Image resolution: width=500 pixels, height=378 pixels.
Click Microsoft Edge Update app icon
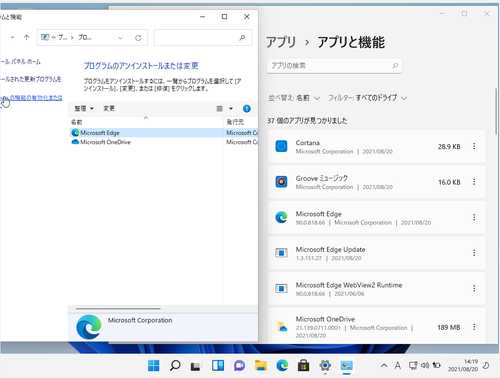tap(281, 253)
